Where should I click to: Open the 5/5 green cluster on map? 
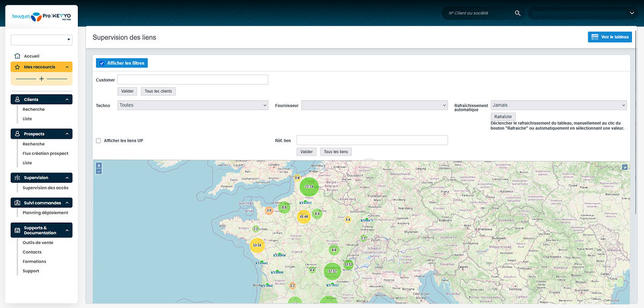tap(284, 208)
